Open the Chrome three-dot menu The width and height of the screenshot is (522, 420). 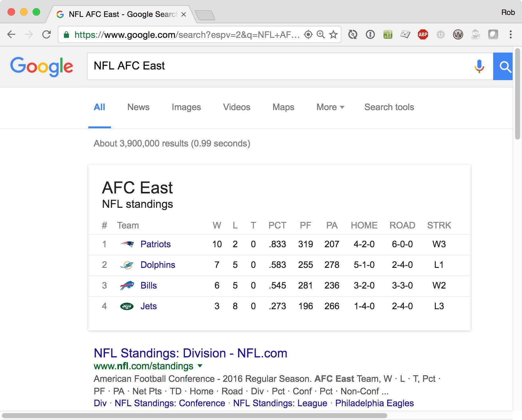click(x=511, y=34)
